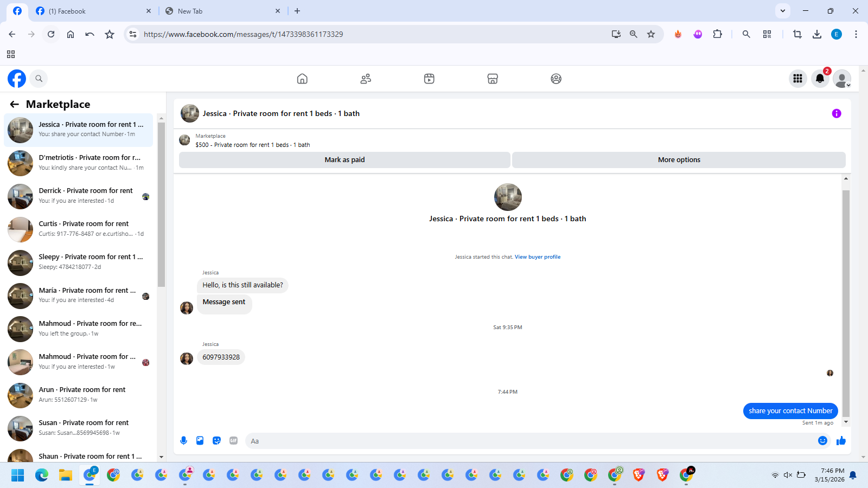Choose a sticker icon
Screen dimensions: 868x488
(217, 441)
